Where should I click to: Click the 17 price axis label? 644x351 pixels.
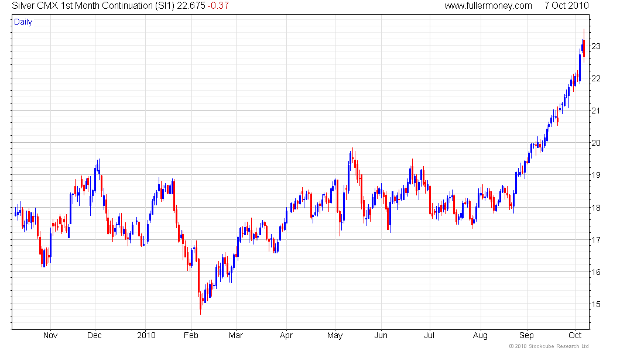point(595,240)
